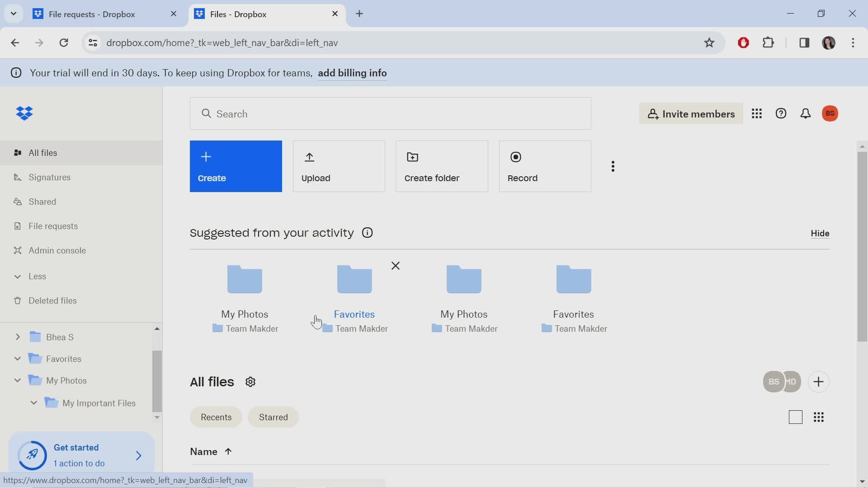Image resolution: width=868 pixels, height=488 pixels.
Task: Click the Create folder icon
Action: tap(412, 157)
